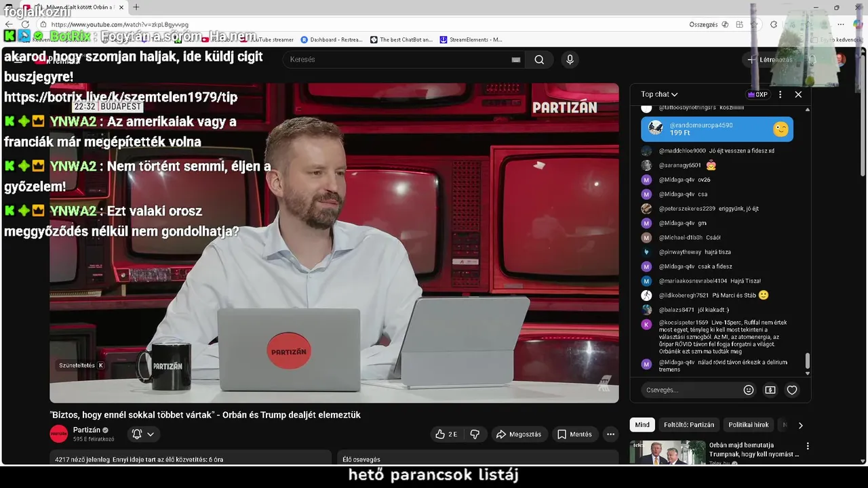Open more actions menu next to Mentés
The height and width of the screenshot is (488, 868).
click(610, 434)
